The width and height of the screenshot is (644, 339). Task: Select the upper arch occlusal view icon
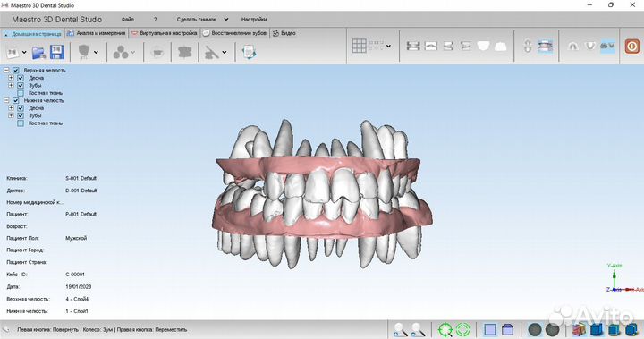coord(483,46)
